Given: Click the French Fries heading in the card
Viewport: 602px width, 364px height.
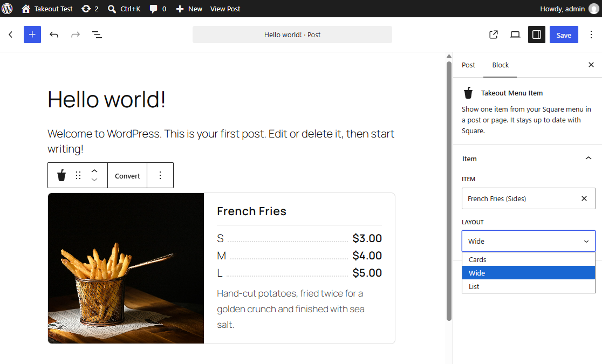Looking at the screenshot, I should [251, 211].
